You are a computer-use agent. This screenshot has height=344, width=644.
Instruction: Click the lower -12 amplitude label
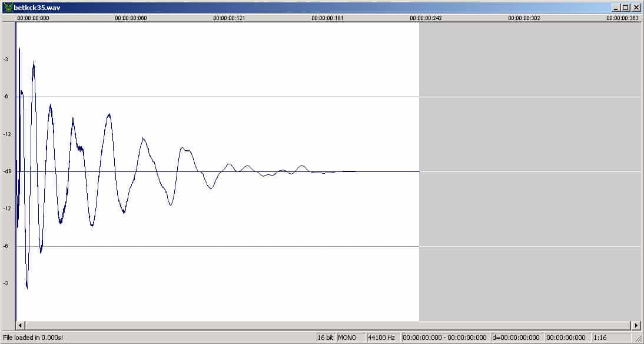click(x=6, y=209)
